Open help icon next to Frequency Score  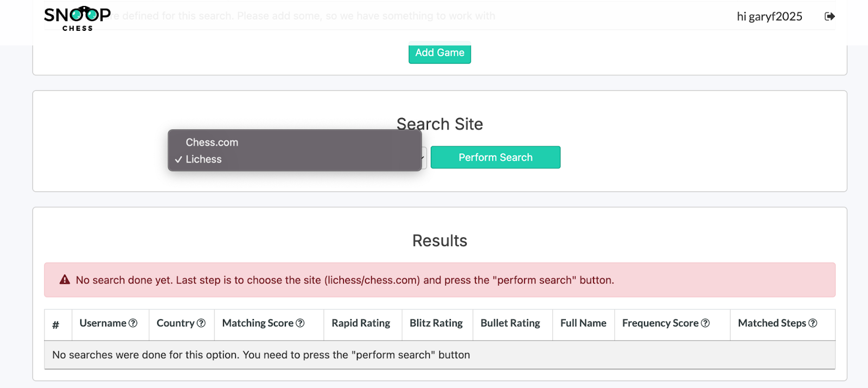pos(705,323)
